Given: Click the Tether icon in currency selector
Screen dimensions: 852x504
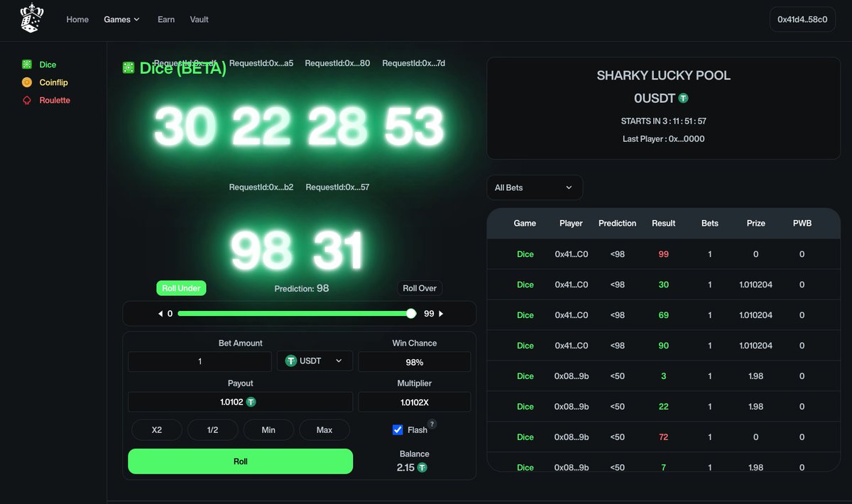Looking at the screenshot, I should coord(290,361).
